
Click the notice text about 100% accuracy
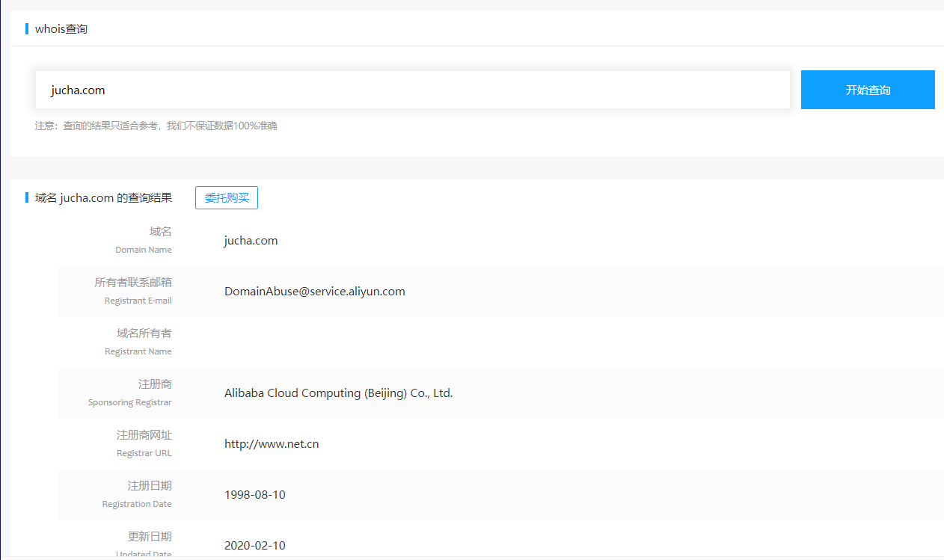pos(156,126)
